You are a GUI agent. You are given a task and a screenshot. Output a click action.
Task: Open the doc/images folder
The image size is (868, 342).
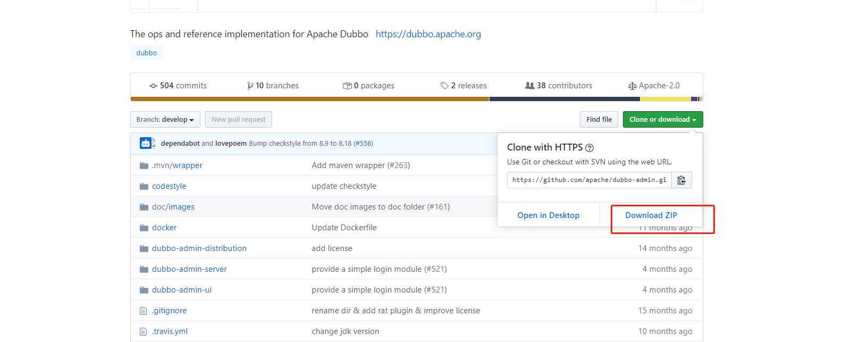point(173,207)
